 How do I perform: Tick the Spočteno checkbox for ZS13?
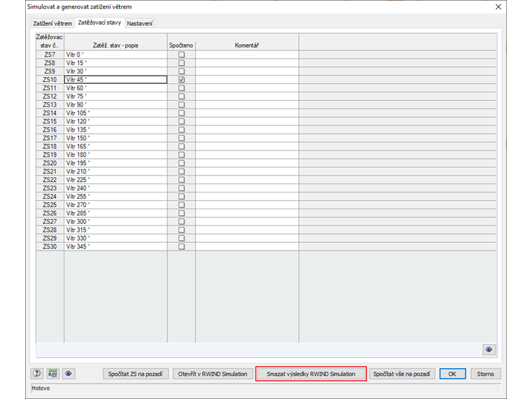[x=181, y=104]
